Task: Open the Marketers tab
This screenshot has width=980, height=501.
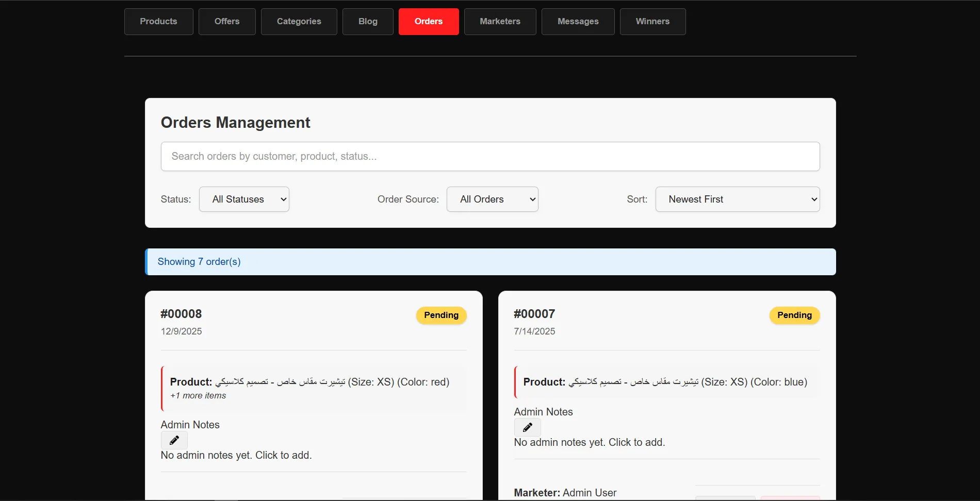Action: tap(500, 22)
